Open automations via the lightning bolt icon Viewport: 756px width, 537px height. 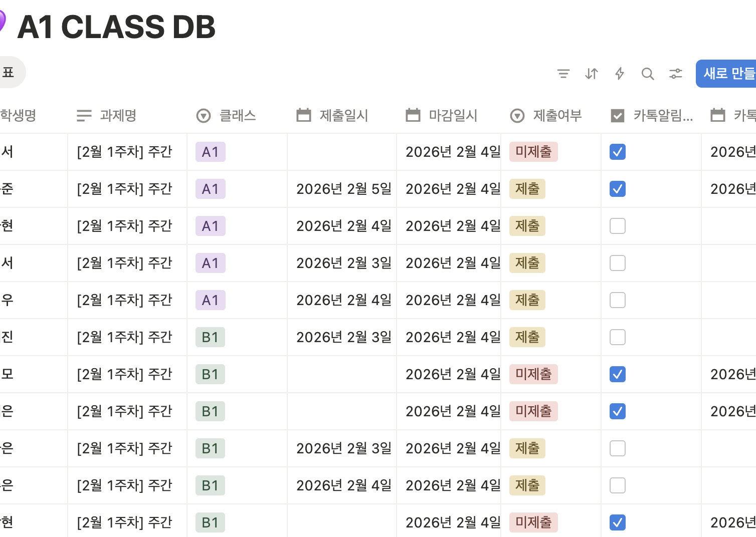point(620,74)
